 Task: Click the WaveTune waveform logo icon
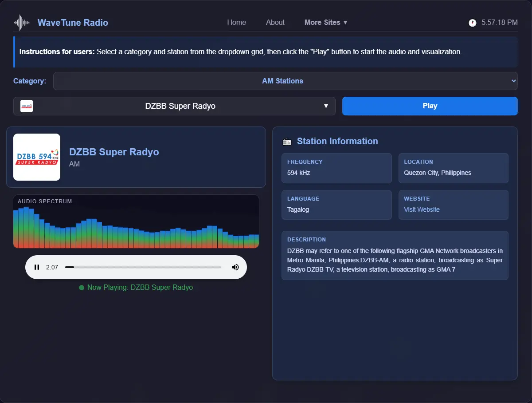(x=22, y=23)
